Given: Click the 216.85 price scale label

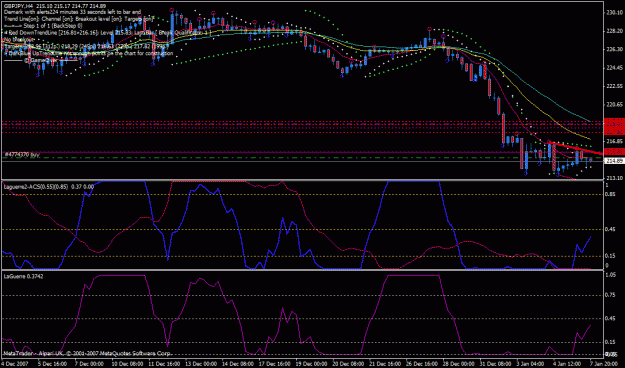Looking at the screenshot, I should point(614,141).
